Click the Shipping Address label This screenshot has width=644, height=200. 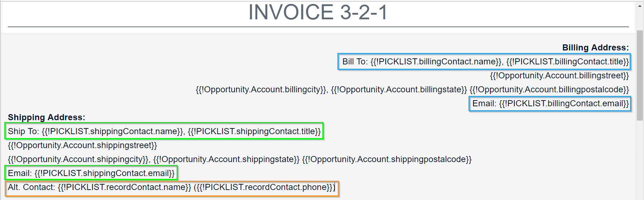47,117
